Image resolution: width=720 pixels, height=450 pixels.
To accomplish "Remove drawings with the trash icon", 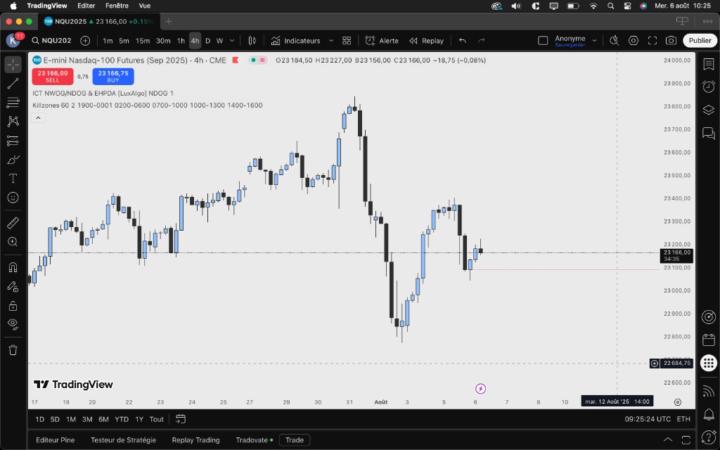I will (x=13, y=350).
